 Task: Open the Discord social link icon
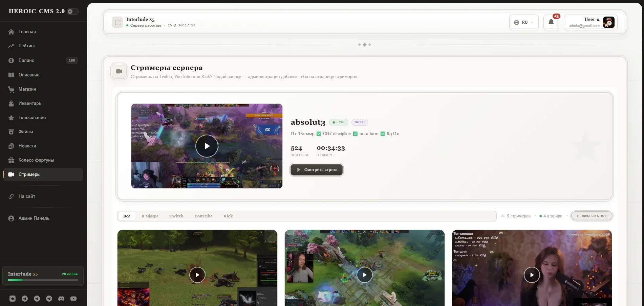click(x=61, y=299)
